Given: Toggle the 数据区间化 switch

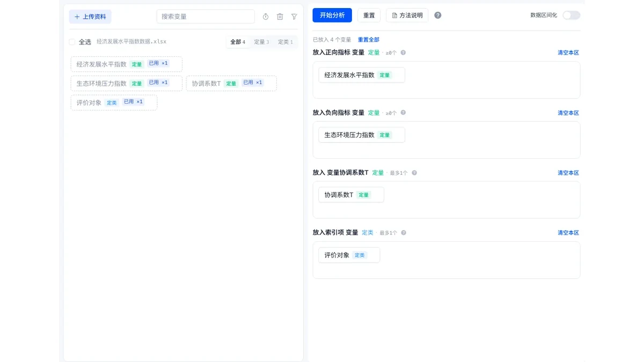Looking at the screenshot, I should (571, 15).
